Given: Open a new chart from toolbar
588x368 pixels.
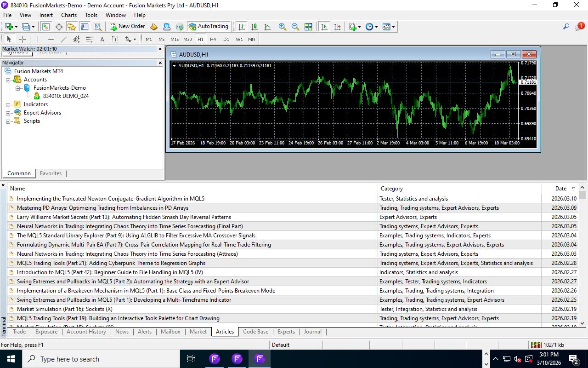Looking at the screenshot, I should click(9, 27).
